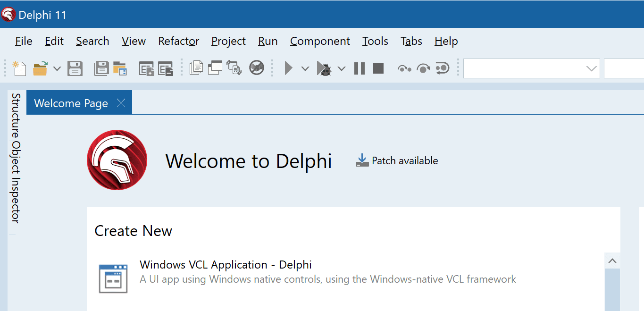Close the Welcome Page tab
This screenshot has height=311, width=644.
[x=121, y=103]
